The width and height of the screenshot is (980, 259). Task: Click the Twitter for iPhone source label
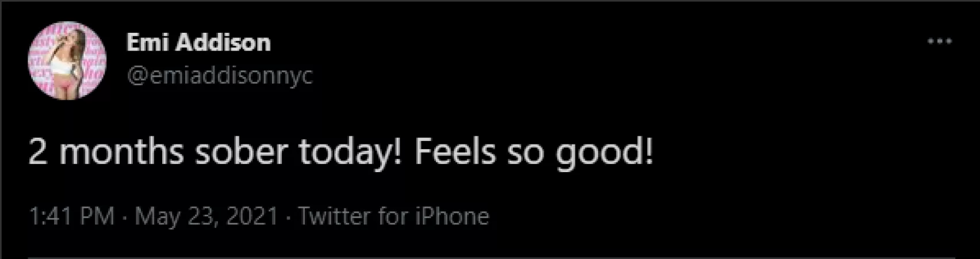point(393,216)
